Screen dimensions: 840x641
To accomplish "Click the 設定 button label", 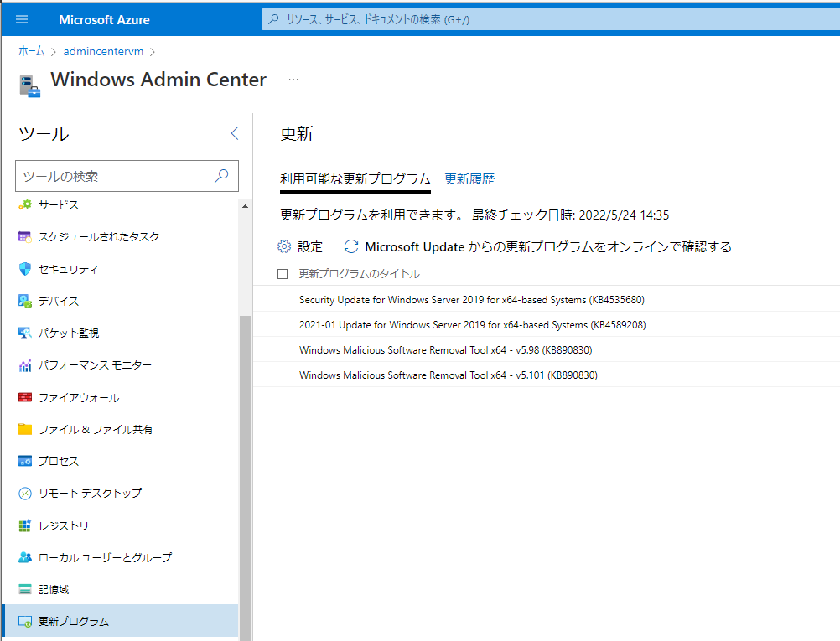I will point(310,246).
